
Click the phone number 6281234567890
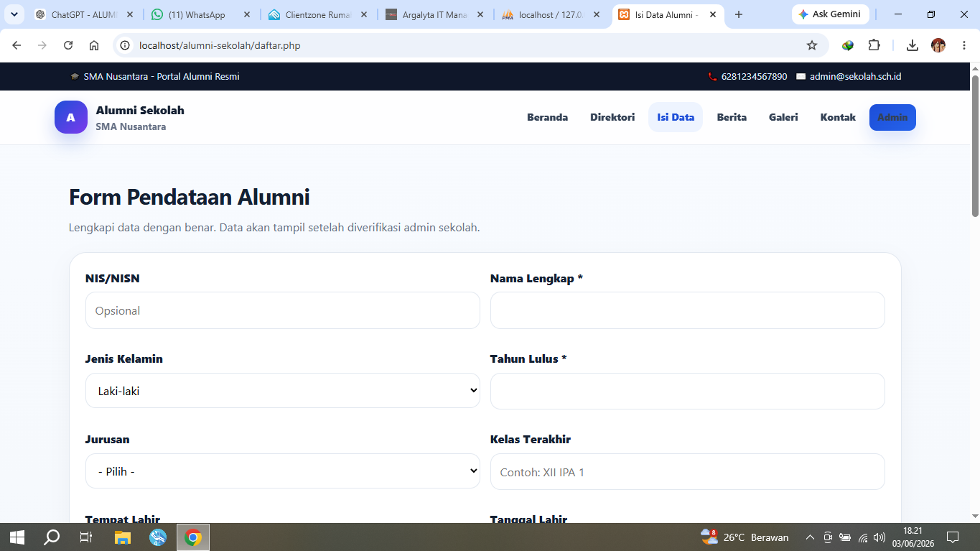pos(754,77)
